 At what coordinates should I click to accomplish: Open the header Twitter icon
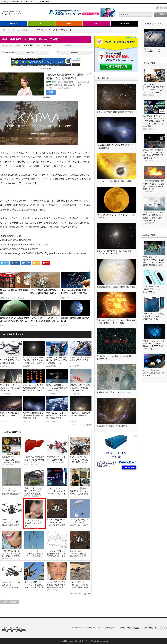click(x=161, y=8)
